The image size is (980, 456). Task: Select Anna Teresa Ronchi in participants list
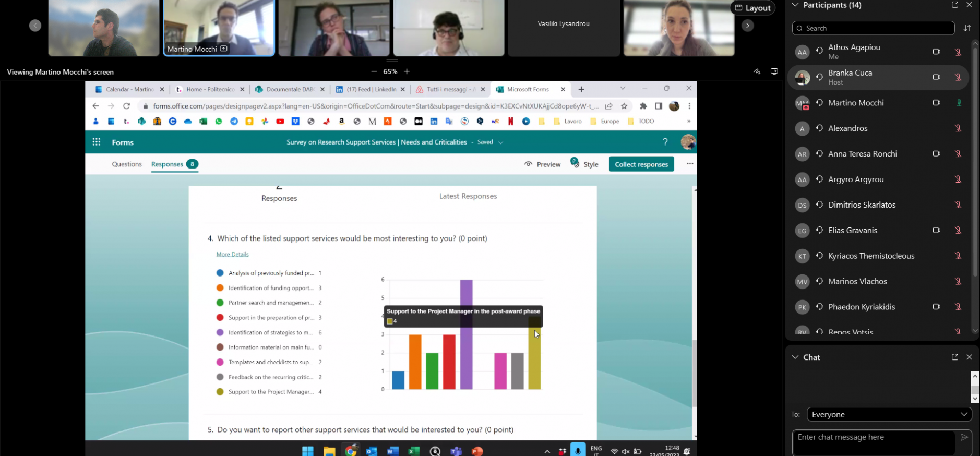(862, 154)
